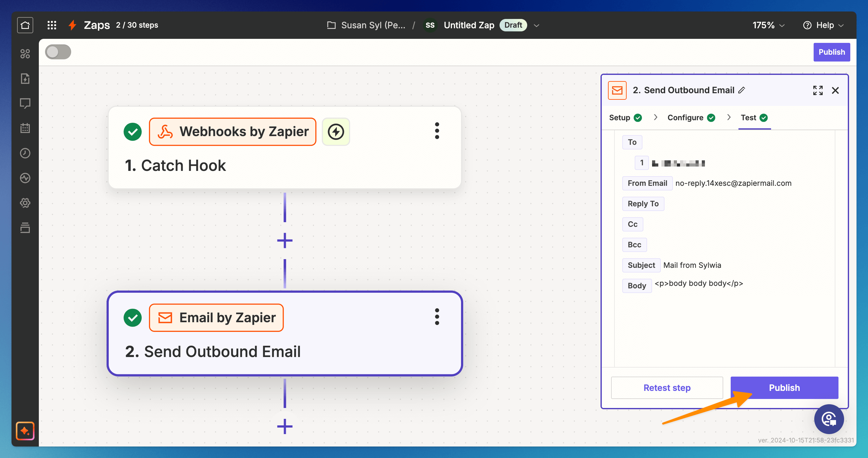The image size is (868, 458).
Task: Add a step between Webhooks and Email
Action: (285, 240)
